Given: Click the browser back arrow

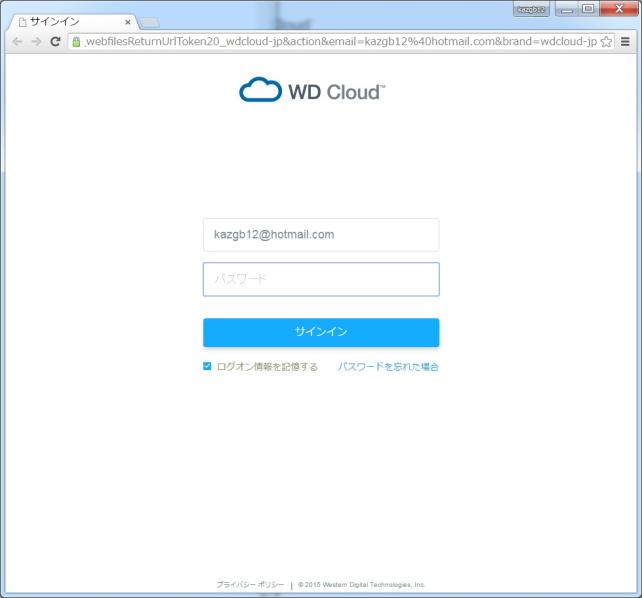Looking at the screenshot, I should 17,42.
